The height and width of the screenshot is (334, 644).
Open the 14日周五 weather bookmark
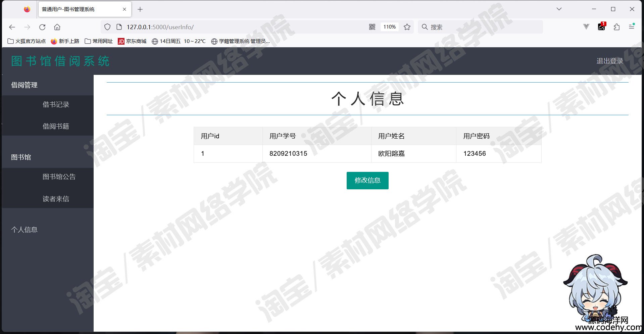179,41
